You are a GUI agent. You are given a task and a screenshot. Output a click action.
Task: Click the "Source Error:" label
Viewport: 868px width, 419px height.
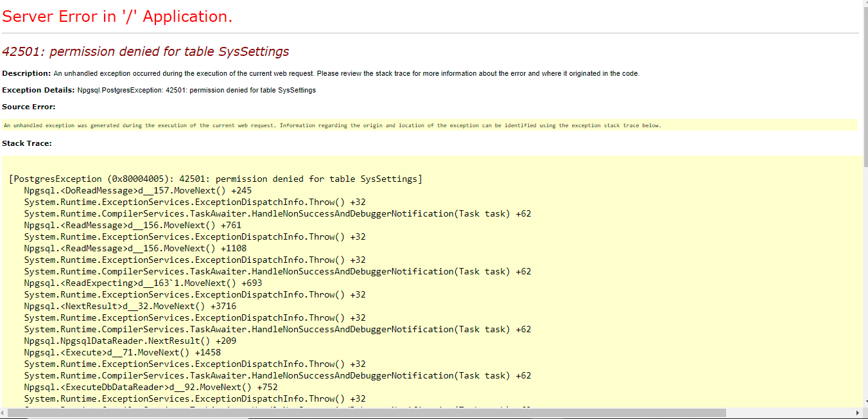[x=29, y=107]
